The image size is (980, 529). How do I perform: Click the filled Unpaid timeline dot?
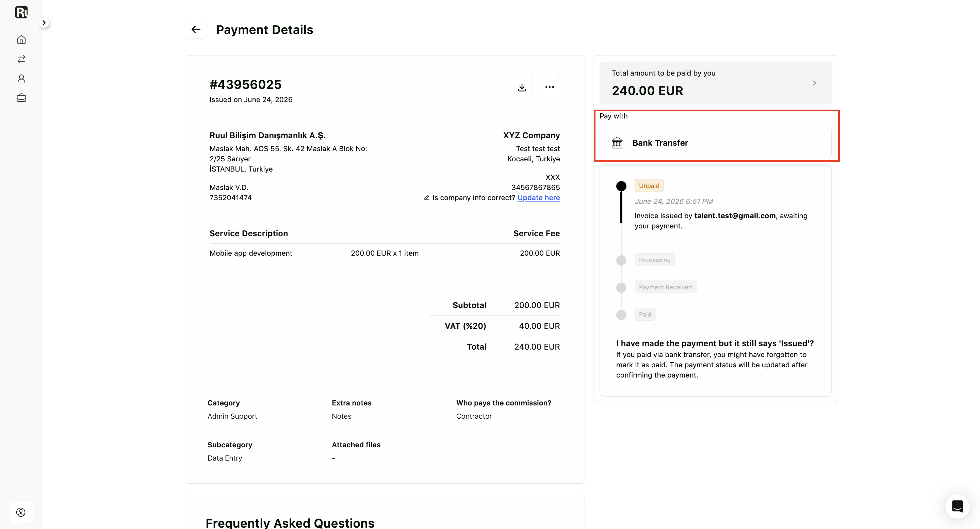(621, 186)
